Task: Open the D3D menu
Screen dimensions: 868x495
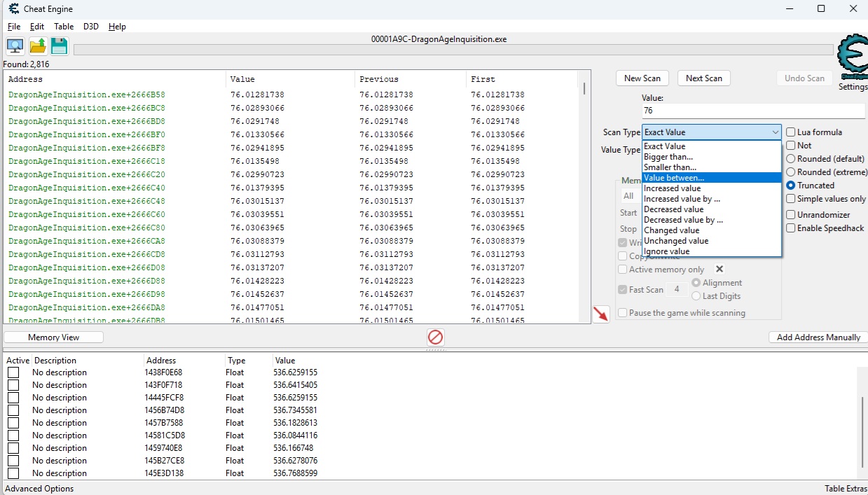Action: (91, 27)
